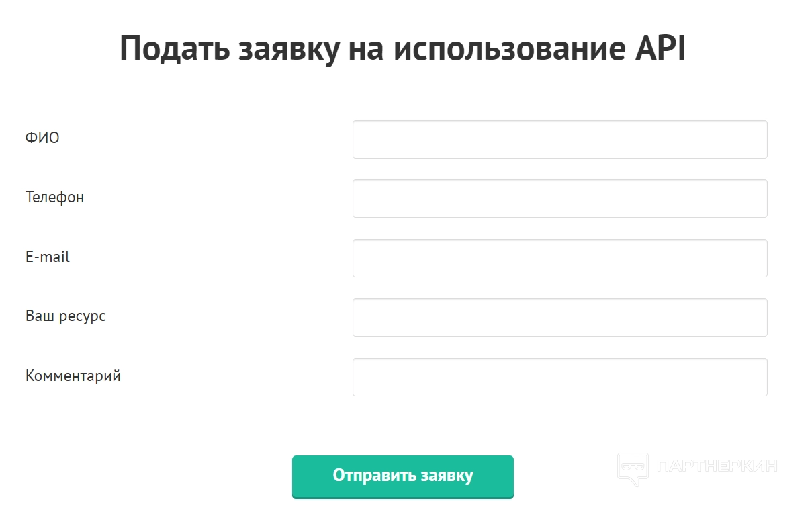Image resolution: width=812 pixels, height=522 pixels.
Task: Click the E-mail field label
Action: 48,257
